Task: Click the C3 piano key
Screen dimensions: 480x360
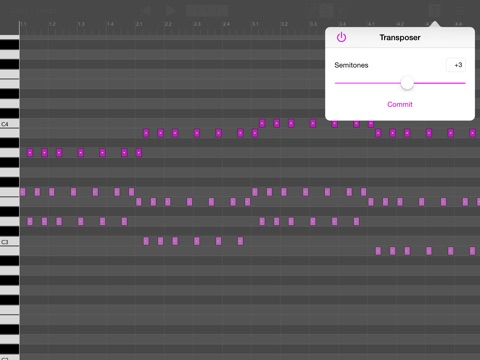Action: (9, 242)
